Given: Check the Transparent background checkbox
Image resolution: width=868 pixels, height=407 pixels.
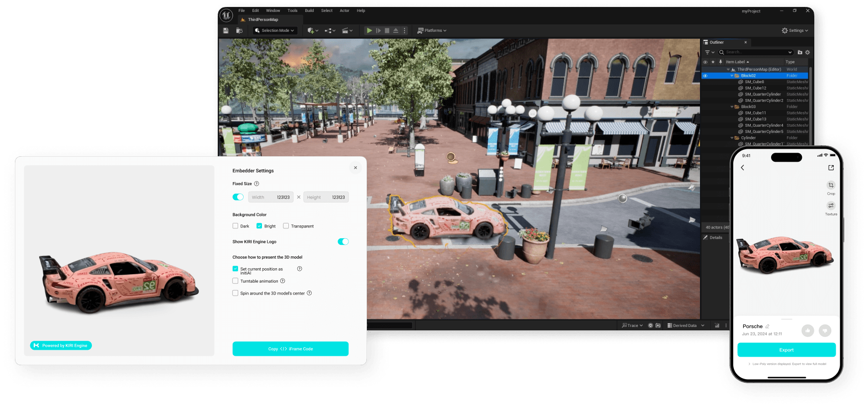Looking at the screenshot, I should 286,226.
